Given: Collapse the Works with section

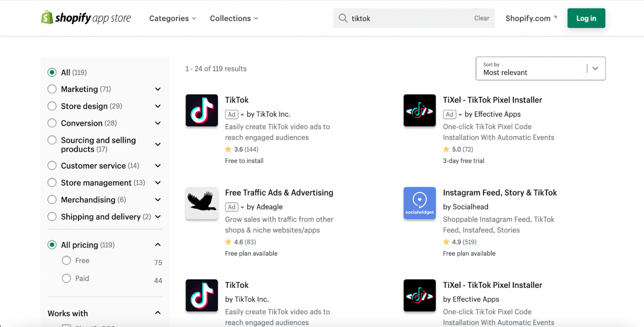Looking at the screenshot, I should tap(158, 313).
